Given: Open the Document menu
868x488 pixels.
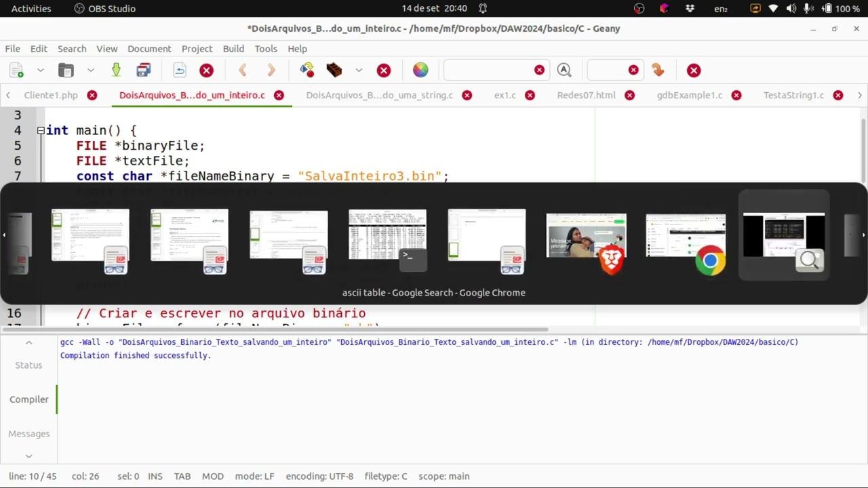Looking at the screenshot, I should click(149, 49).
